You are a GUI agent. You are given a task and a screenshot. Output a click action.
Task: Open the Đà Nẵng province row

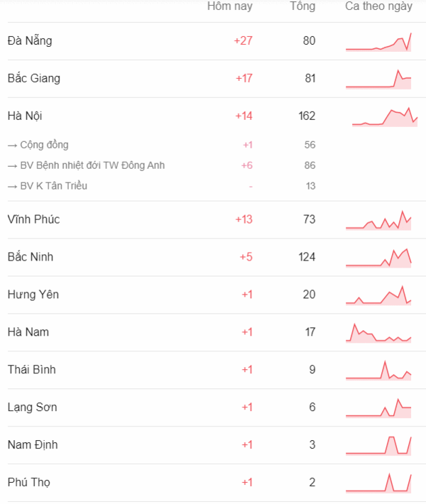(x=217, y=41)
